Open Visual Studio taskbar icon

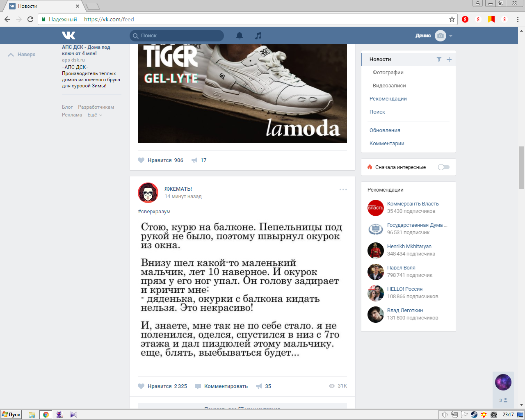[74, 415]
